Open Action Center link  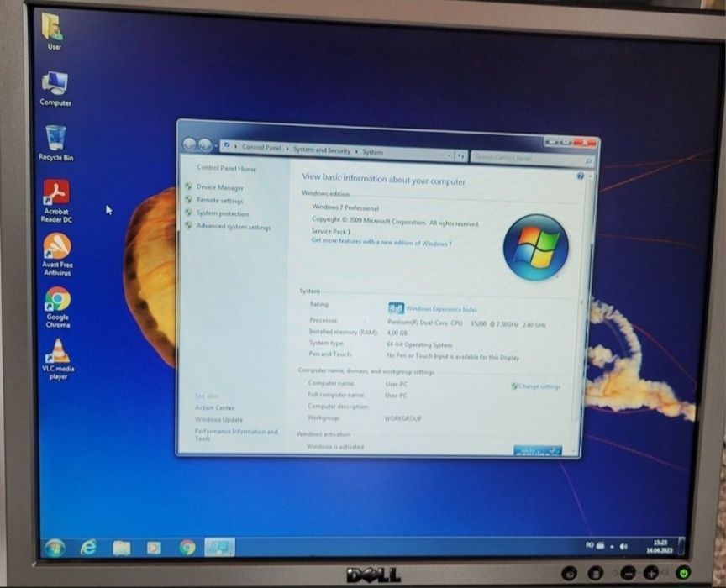point(214,407)
